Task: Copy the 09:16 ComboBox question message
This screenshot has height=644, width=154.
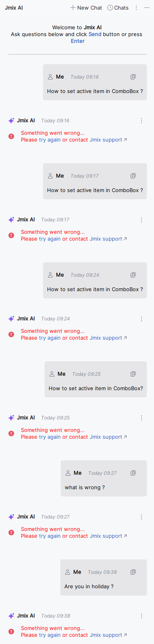Action: 133,77
